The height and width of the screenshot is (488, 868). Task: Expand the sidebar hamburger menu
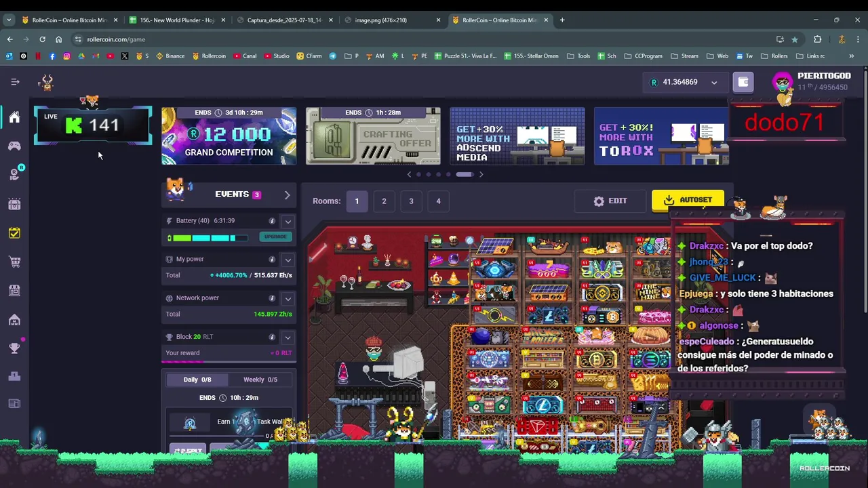15,82
